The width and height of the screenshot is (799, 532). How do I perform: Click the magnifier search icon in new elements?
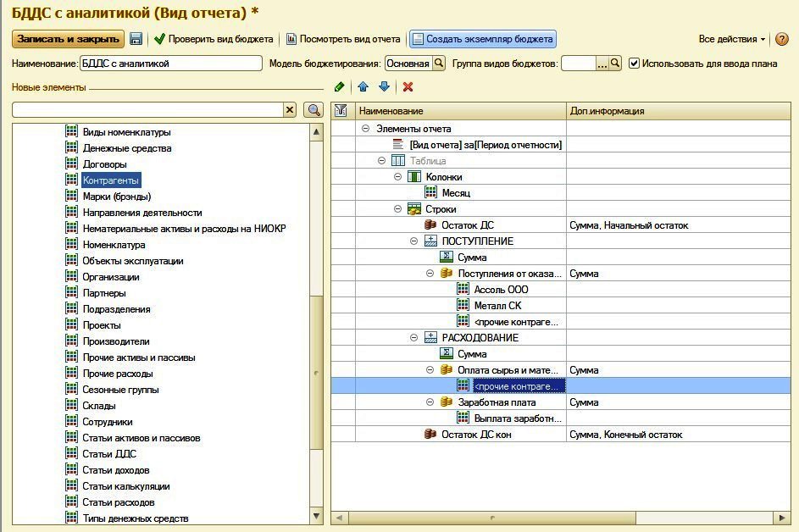tap(313, 110)
